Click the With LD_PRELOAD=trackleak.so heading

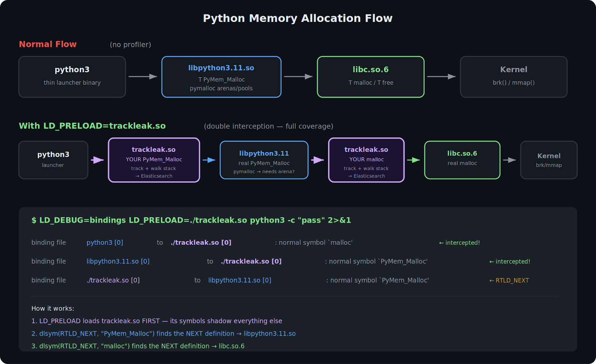pyautogui.click(x=92, y=126)
